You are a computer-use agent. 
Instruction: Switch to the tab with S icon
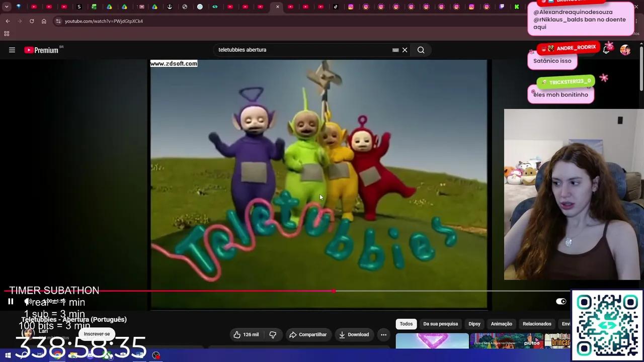pyautogui.click(x=79, y=7)
